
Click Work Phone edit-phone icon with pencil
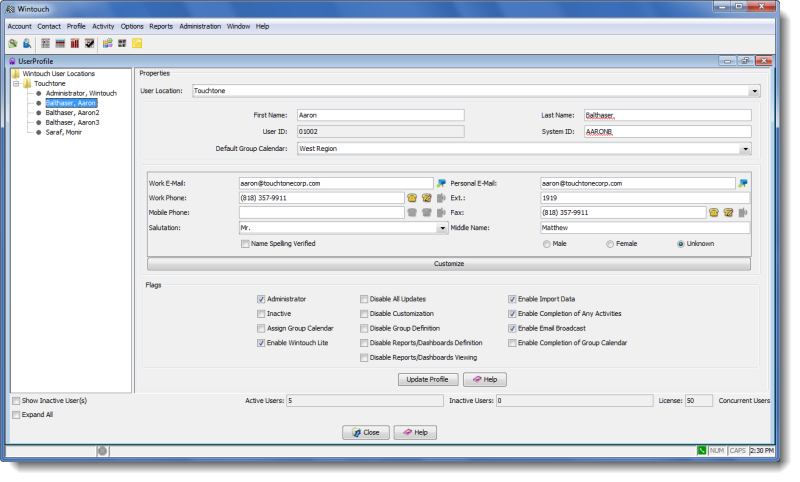tap(427, 198)
